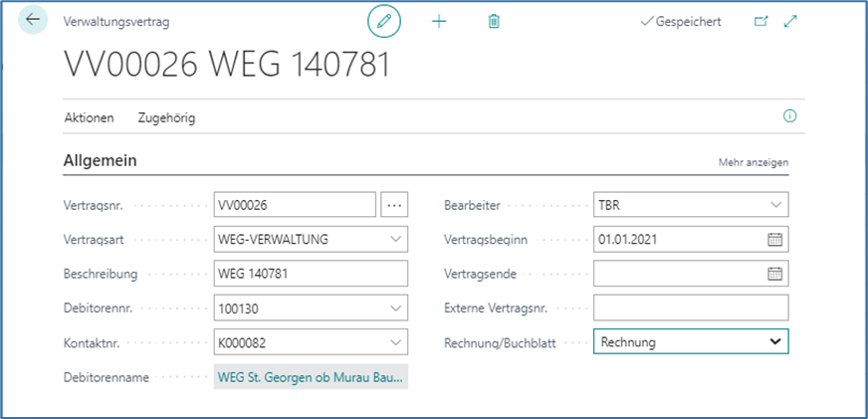Click the title VV00026 WEG 140781
This screenshot has width=868, height=419.
click(227, 65)
